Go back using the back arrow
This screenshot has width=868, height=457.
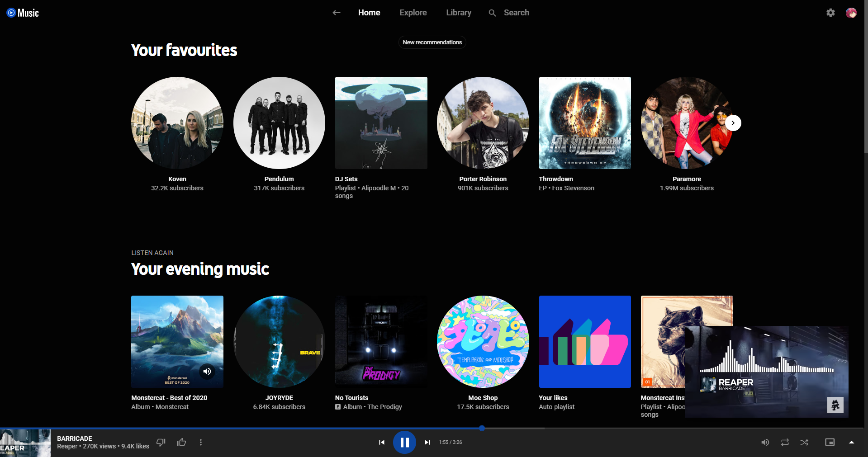[336, 13]
